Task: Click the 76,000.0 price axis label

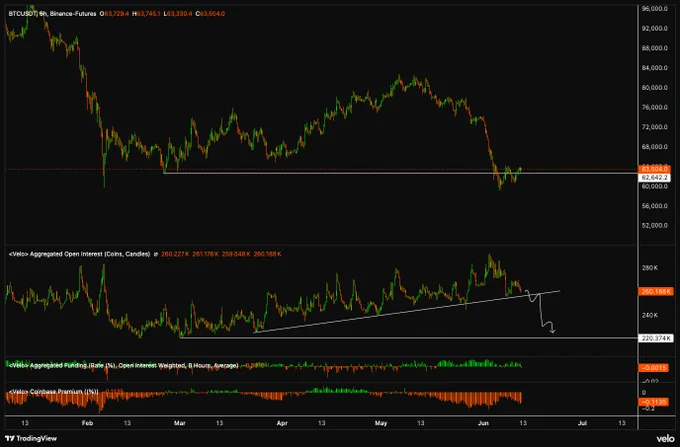Action: point(654,107)
